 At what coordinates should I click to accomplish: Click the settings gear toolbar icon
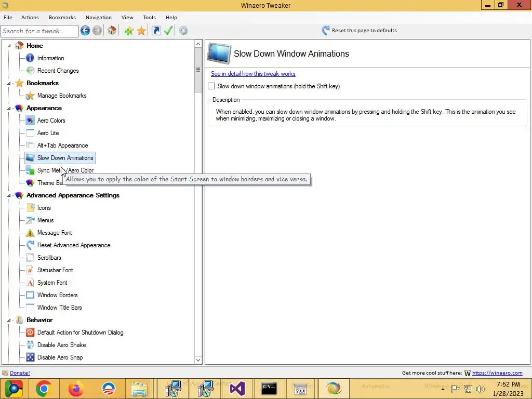pos(183,31)
